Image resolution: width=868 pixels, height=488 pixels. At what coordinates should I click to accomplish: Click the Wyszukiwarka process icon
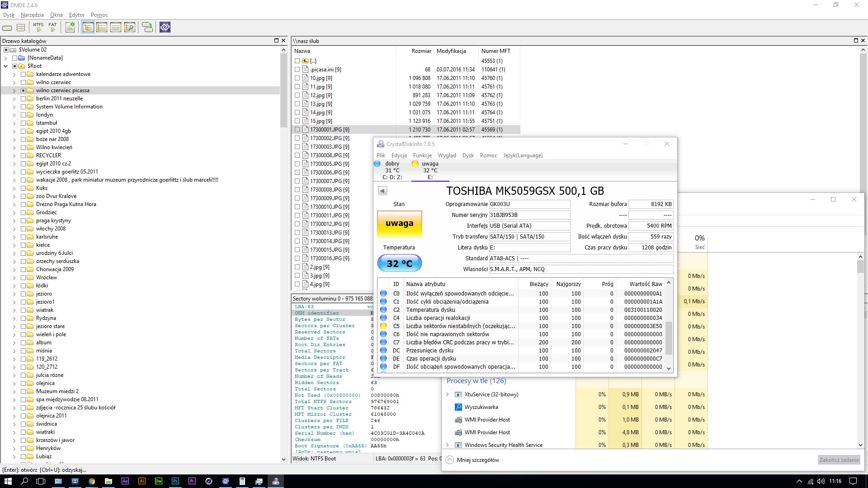(458, 407)
